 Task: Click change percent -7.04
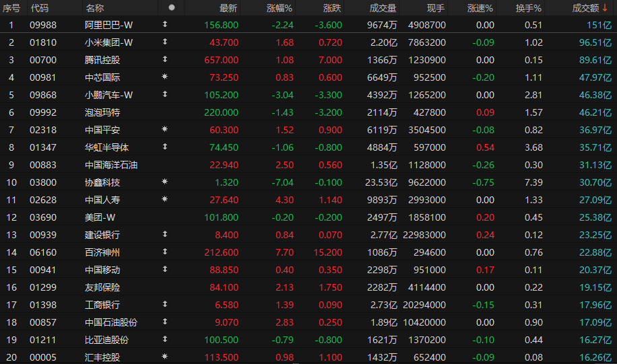pos(282,182)
